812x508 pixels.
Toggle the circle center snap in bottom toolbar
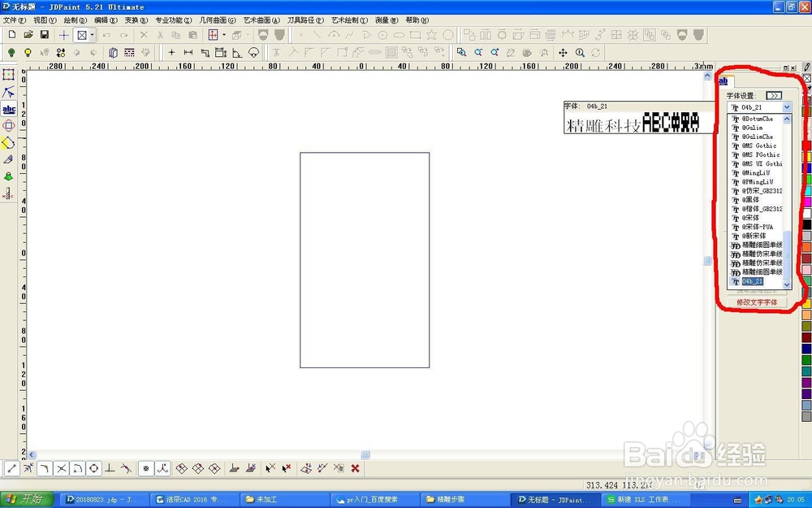[93, 469]
